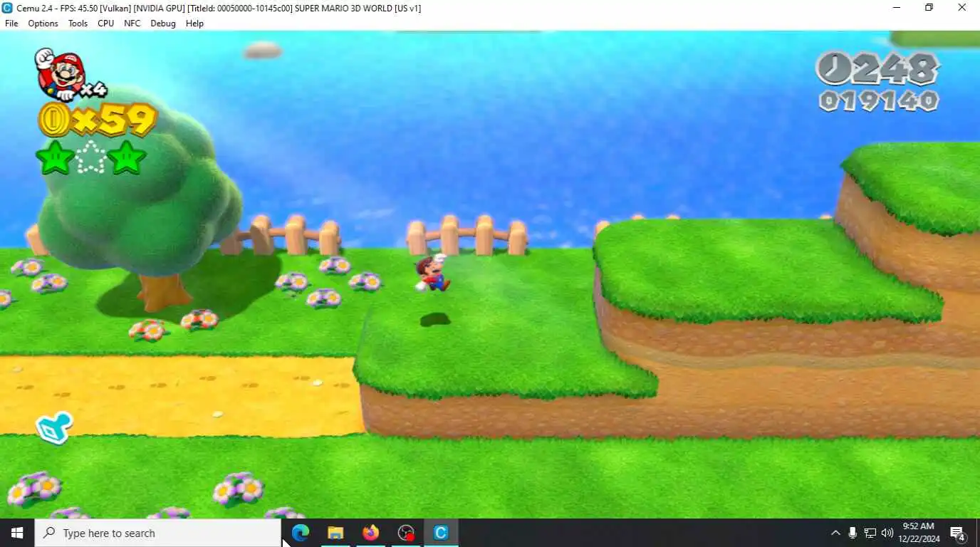Open the volume speaker tray icon
The height and width of the screenshot is (547, 980).
[887, 533]
